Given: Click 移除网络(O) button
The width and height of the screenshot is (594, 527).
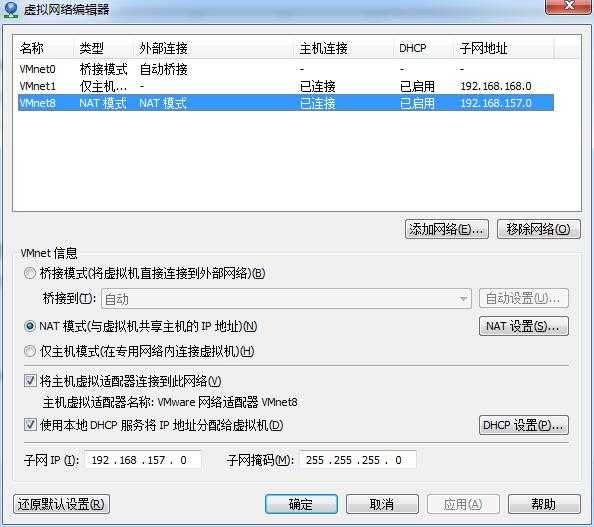Looking at the screenshot, I should (x=538, y=229).
